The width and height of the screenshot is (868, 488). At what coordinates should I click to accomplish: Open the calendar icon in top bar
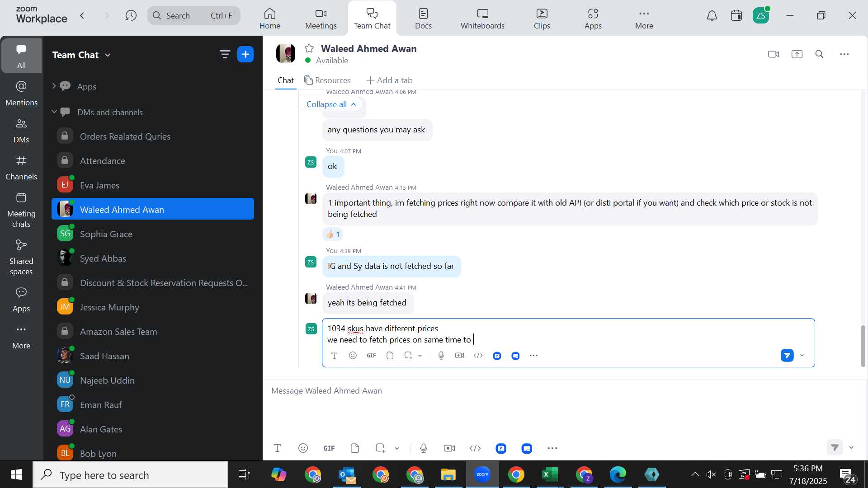pyautogui.click(x=736, y=16)
